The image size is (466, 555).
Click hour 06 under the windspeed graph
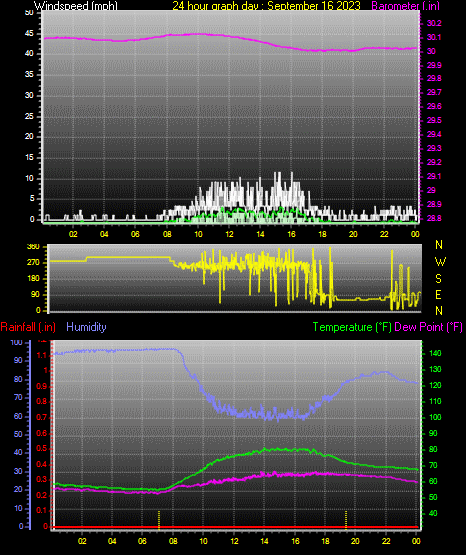pos(135,234)
